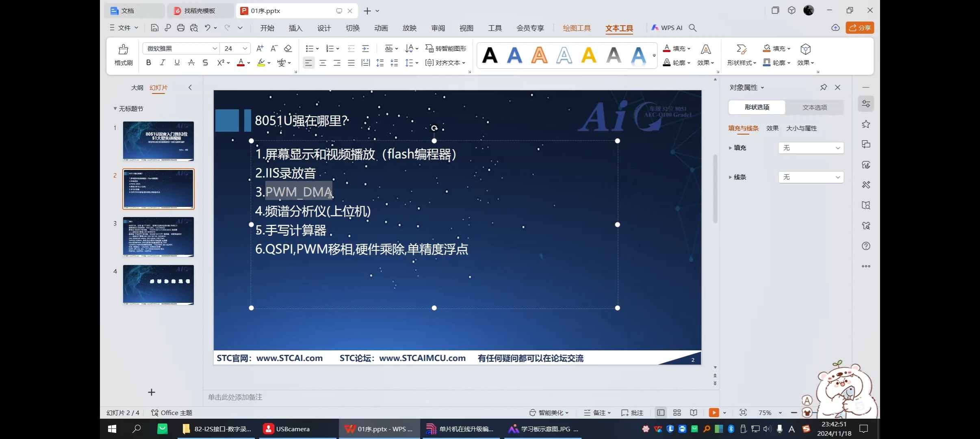This screenshot has width=980, height=439.
Task: Pin the object properties (对象属性) panel
Action: 823,87
